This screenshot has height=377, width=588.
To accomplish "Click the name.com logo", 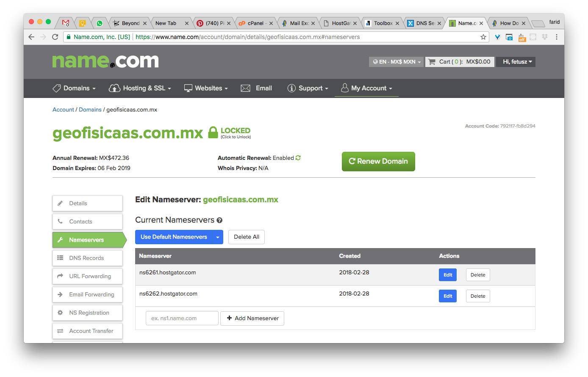I will [x=105, y=61].
